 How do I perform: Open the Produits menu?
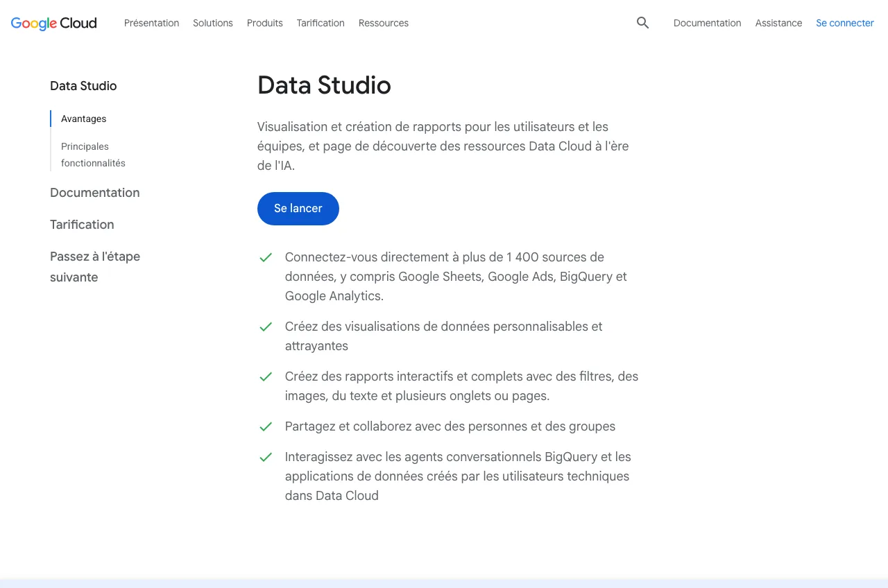click(x=265, y=23)
